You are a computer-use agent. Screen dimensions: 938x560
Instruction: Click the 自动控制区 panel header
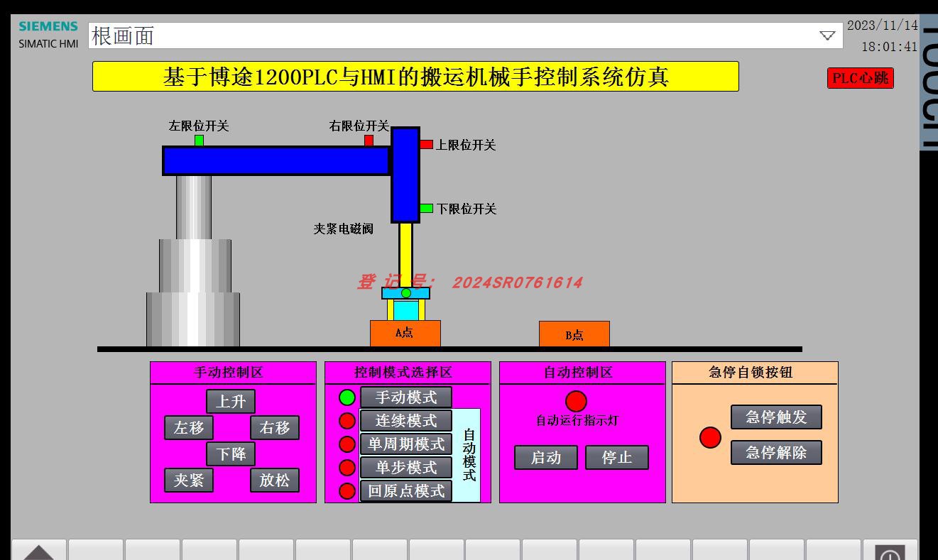pos(582,373)
